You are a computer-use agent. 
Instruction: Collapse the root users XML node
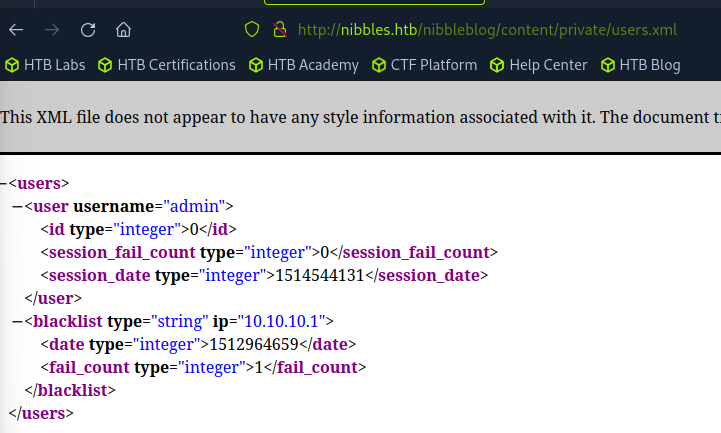[x=3, y=184]
